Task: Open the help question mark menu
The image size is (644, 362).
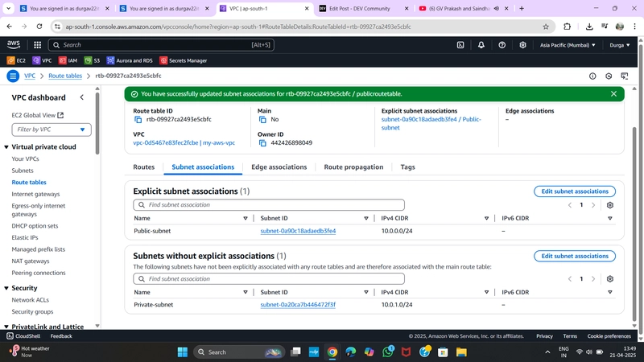Action: click(x=502, y=45)
